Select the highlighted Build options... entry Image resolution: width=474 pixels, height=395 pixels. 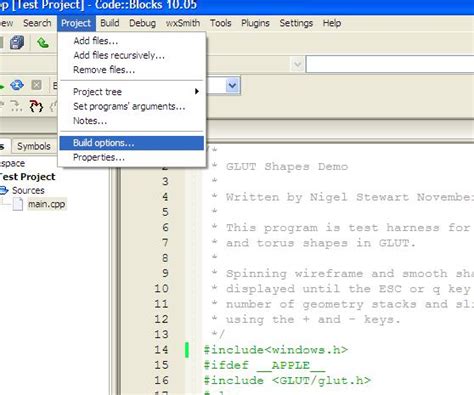(x=132, y=143)
